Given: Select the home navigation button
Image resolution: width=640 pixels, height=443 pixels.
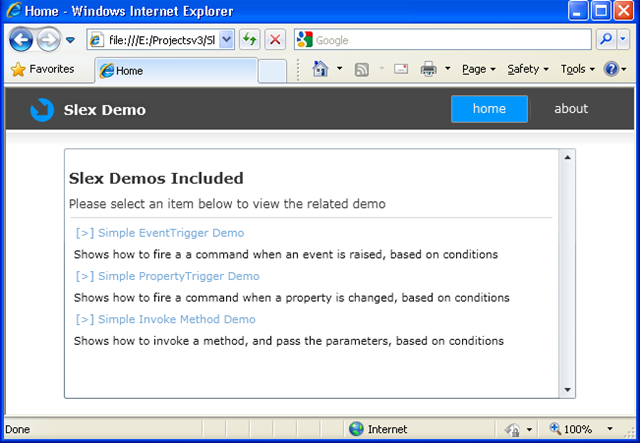Looking at the screenshot, I should (489, 109).
